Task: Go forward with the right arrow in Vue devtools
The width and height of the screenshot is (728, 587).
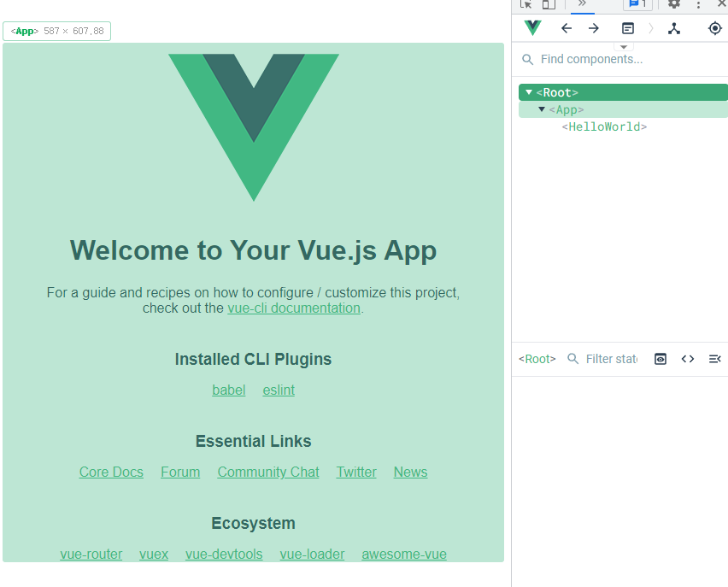Action: click(594, 28)
